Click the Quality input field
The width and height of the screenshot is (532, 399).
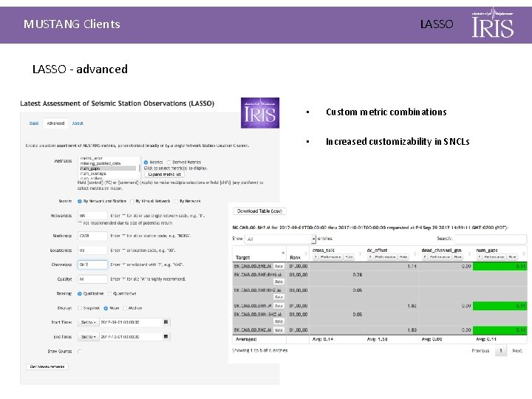pos(92,279)
